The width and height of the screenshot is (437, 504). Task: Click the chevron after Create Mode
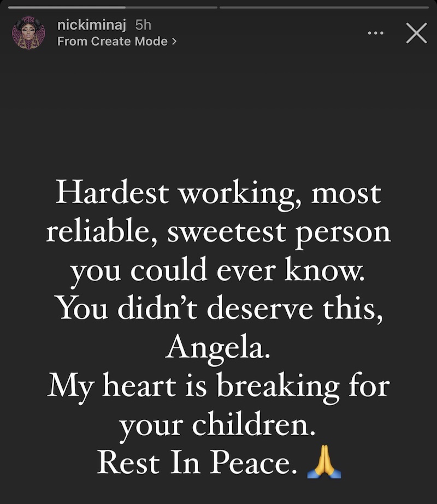coord(174,41)
